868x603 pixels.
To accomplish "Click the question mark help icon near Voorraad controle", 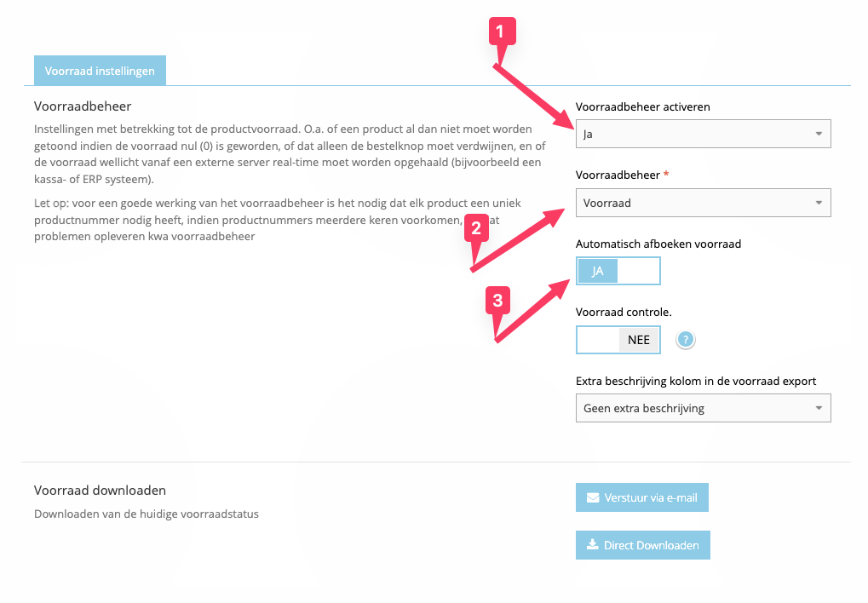I will pyautogui.click(x=685, y=340).
